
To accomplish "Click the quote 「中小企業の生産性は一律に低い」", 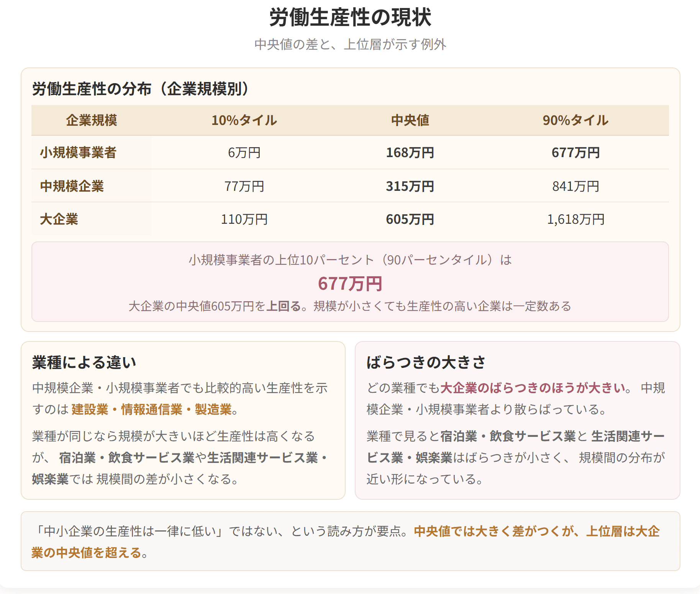I will 130,532.
